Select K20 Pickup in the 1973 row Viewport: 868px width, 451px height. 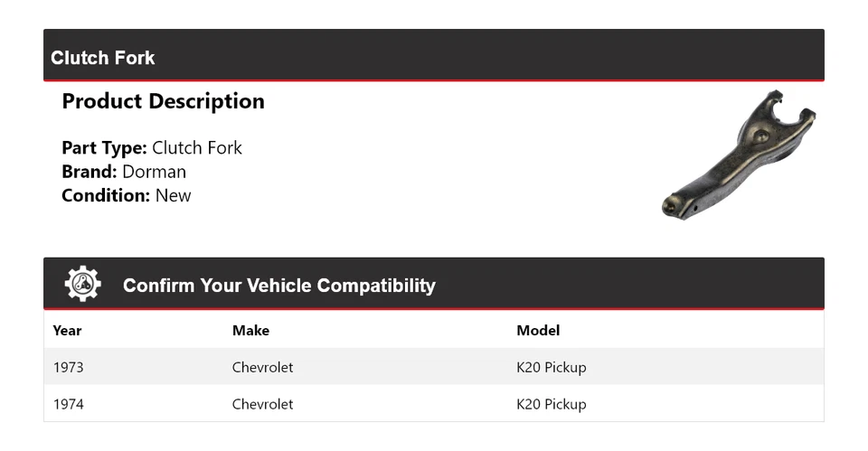(551, 368)
